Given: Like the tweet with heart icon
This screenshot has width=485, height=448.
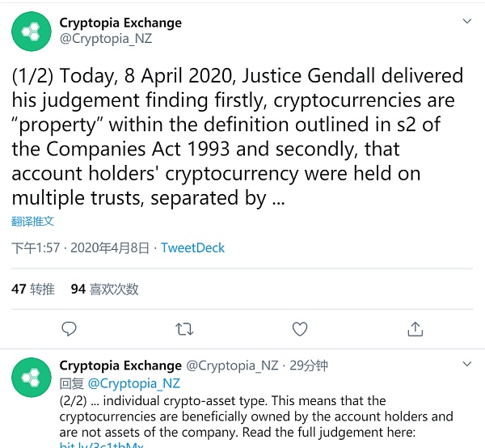Looking at the screenshot, I should (x=300, y=328).
